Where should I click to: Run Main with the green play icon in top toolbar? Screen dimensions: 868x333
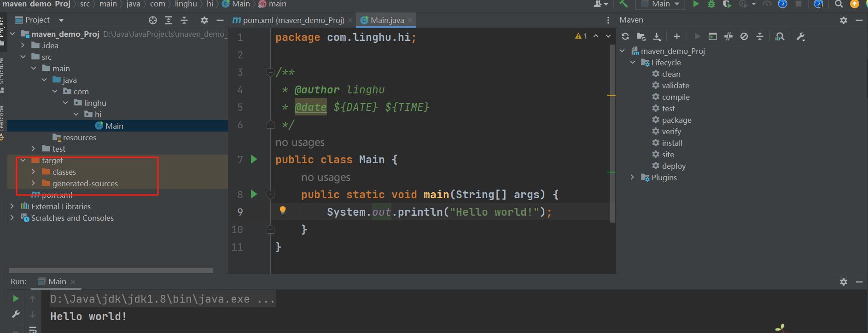tap(696, 4)
